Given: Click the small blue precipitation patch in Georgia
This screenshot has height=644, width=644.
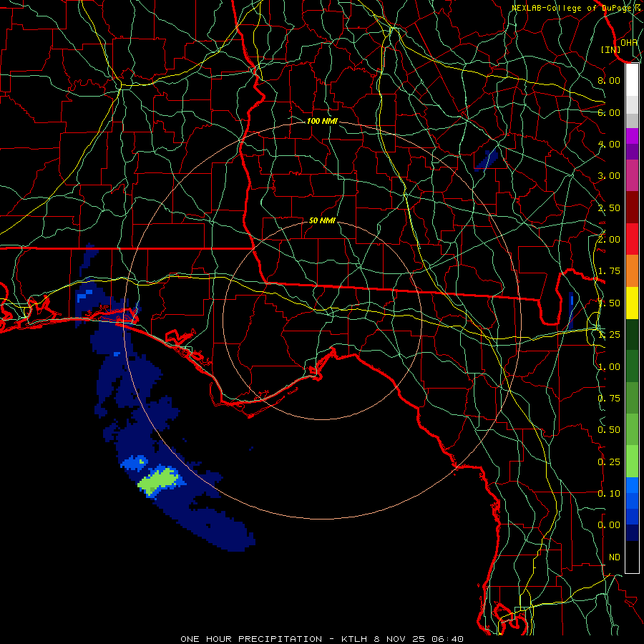Looking at the screenshot, I should click(x=487, y=160).
